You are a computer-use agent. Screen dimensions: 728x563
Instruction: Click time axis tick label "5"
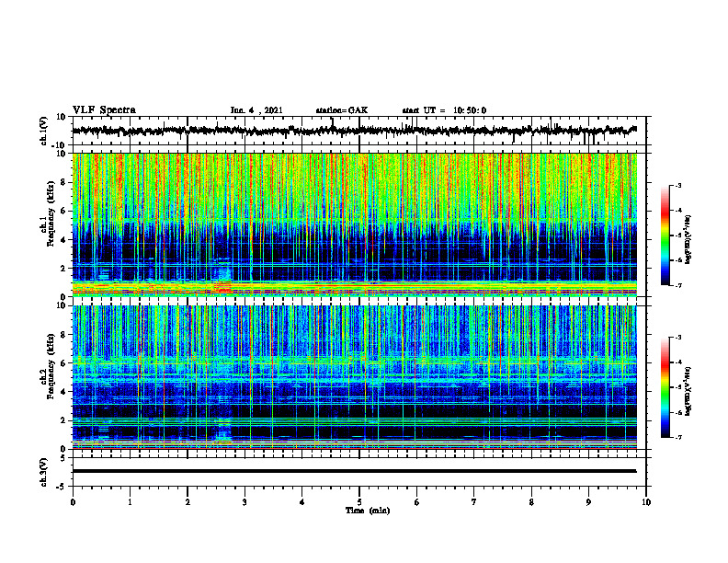pos(359,502)
